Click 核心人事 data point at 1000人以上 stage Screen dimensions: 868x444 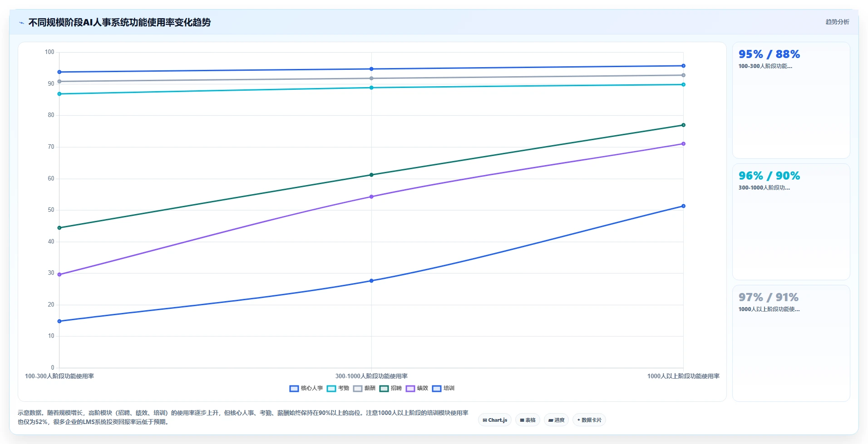click(x=683, y=66)
